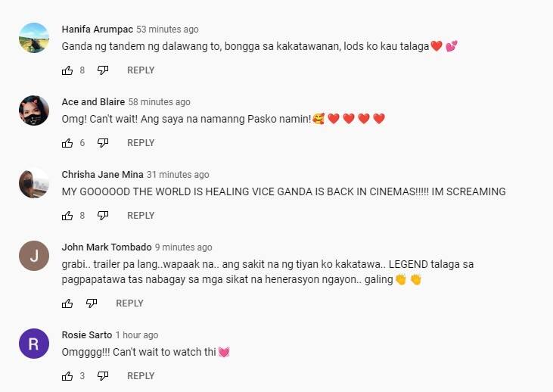Reply to Chrisha Jane Mina's comment
Viewport: 553px width, 392px height.
[141, 216]
